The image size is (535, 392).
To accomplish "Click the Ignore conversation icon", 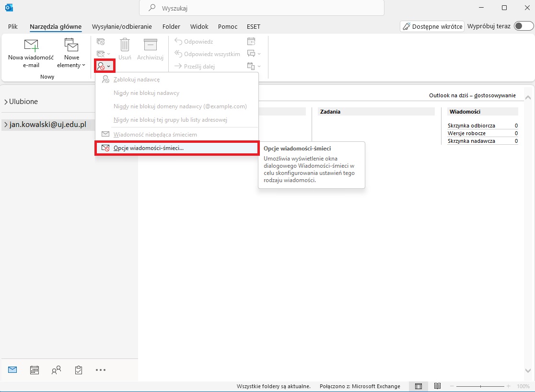I will (x=101, y=42).
